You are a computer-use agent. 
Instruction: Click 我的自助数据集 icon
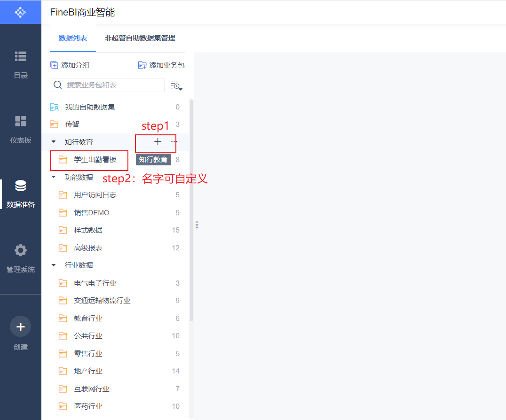(x=54, y=107)
